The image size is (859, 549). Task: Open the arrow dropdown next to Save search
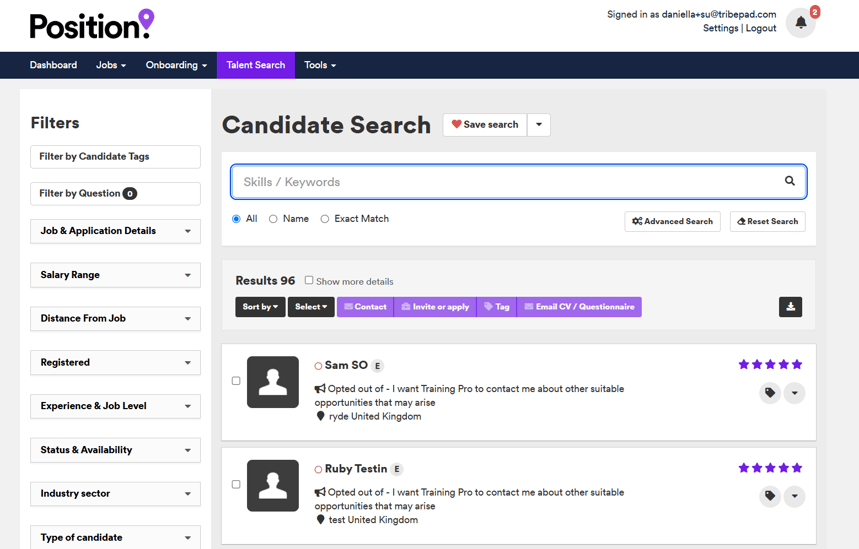(539, 125)
